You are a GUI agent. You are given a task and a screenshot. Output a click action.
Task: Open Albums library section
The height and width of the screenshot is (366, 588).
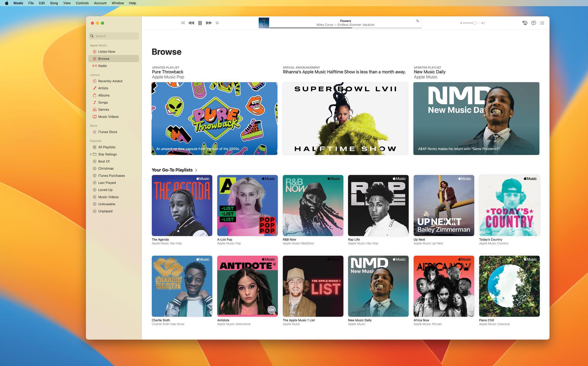coord(114,95)
